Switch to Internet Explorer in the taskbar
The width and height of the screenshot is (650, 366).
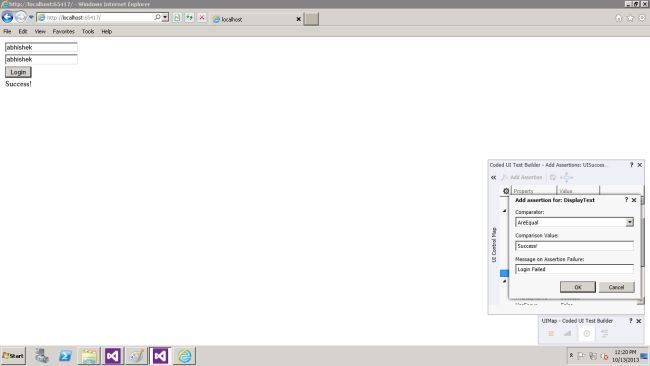[x=184, y=356]
